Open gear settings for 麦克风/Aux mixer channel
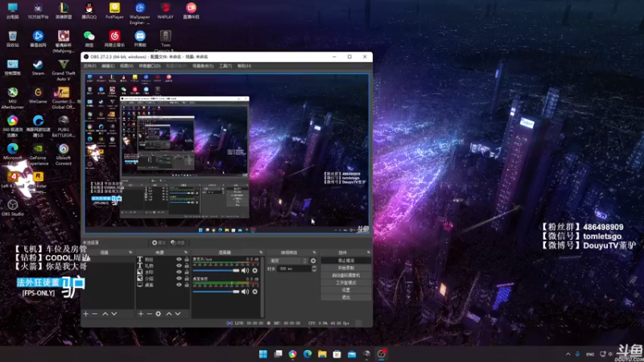The height and width of the screenshot is (362, 644). coord(255,270)
